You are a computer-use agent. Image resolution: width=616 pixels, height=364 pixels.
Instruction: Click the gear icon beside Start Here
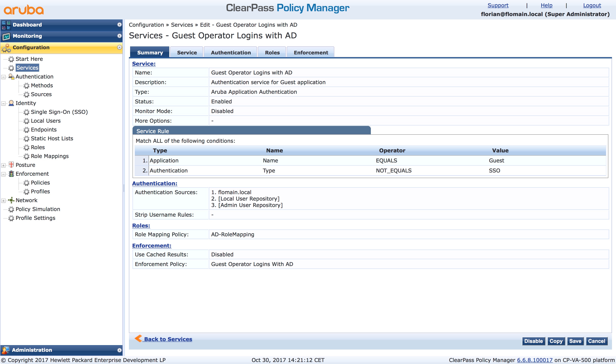(x=11, y=59)
